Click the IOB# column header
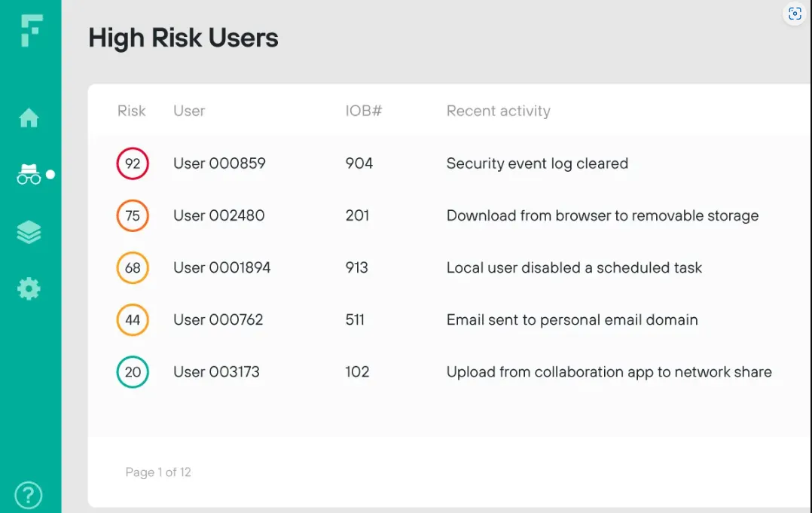Image resolution: width=812 pixels, height=513 pixels. [x=364, y=111]
